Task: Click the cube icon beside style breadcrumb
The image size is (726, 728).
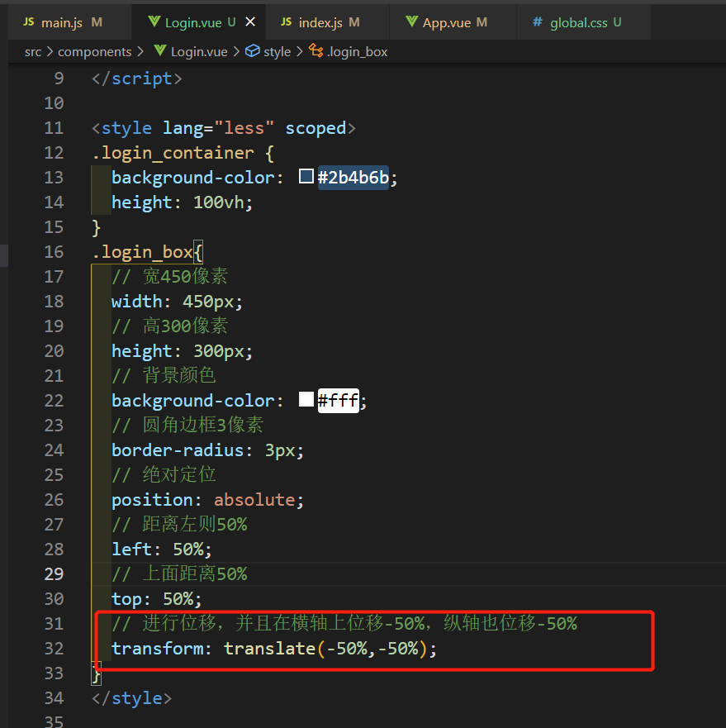Action: click(253, 50)
